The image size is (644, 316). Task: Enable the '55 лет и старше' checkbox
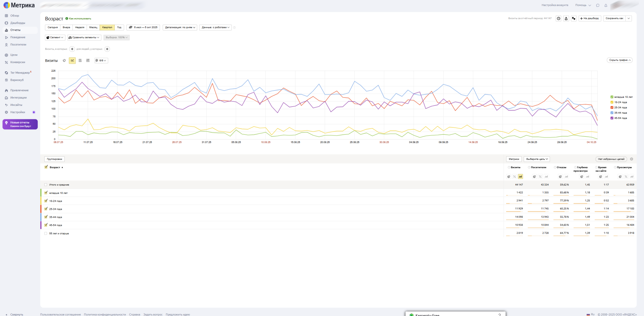tap(46, 234)
